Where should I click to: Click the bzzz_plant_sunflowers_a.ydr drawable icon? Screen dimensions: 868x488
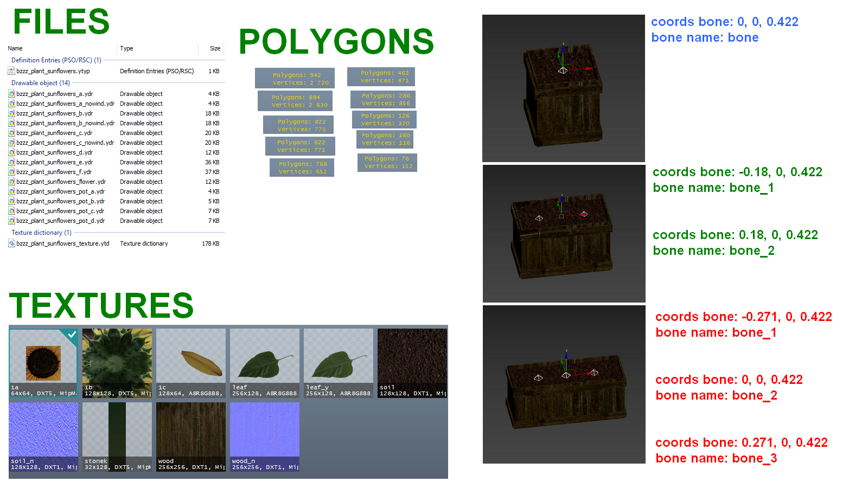[11, 94]
